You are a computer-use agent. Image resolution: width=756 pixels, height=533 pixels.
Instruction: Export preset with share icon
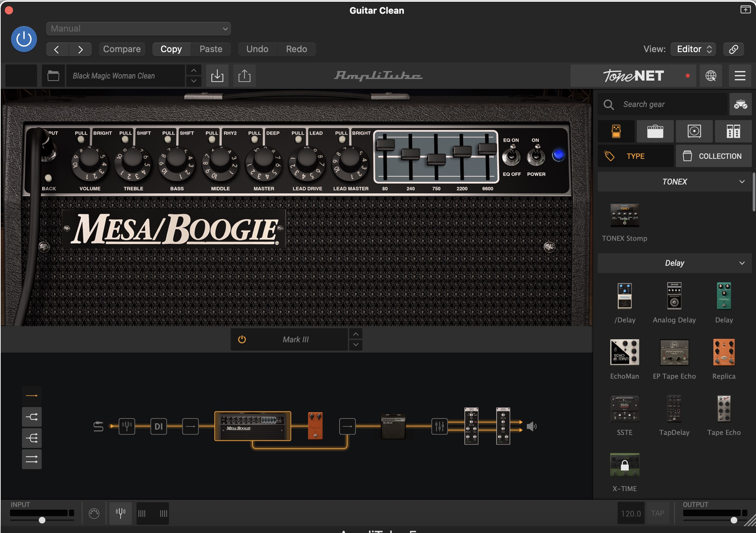[x=244, y=76]
